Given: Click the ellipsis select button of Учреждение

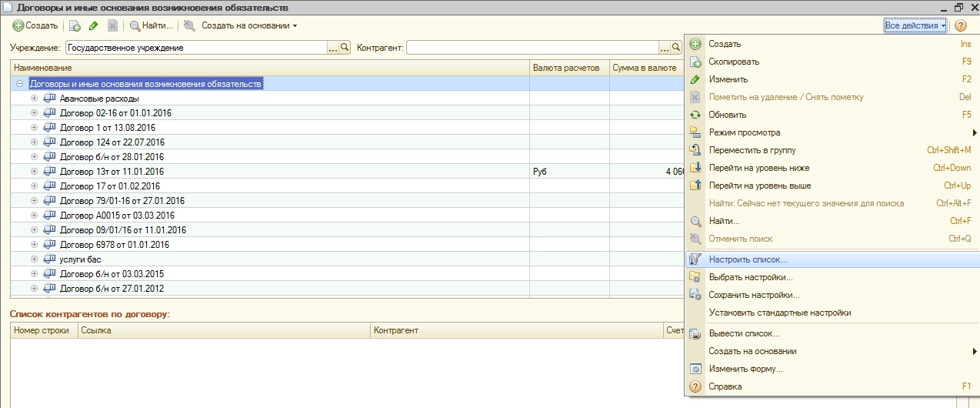Looking at the screenshot, I should click(333, 48).
